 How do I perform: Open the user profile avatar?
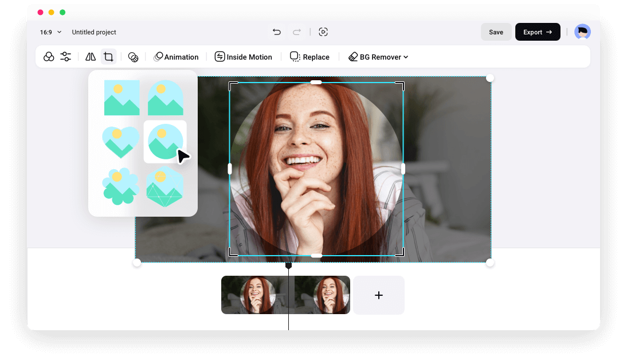pyautogui.click(x=582, y=32)
